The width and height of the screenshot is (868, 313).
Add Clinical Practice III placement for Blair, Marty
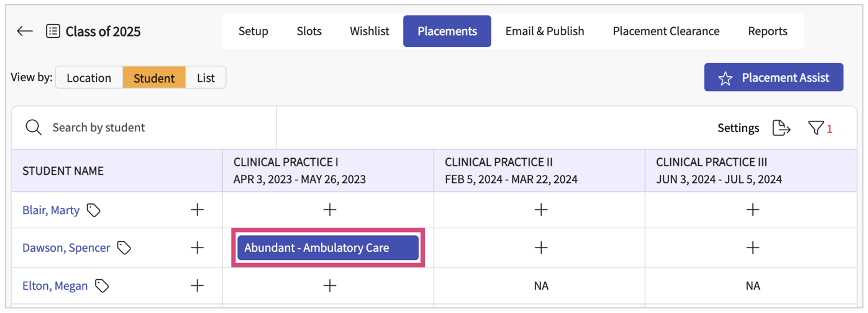click(752, 210)
